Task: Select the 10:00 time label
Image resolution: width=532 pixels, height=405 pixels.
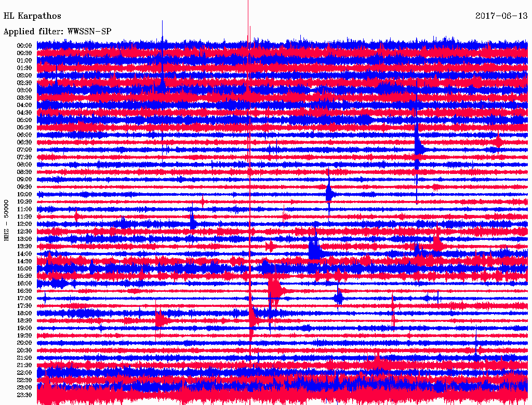Action: coord(24,194)
